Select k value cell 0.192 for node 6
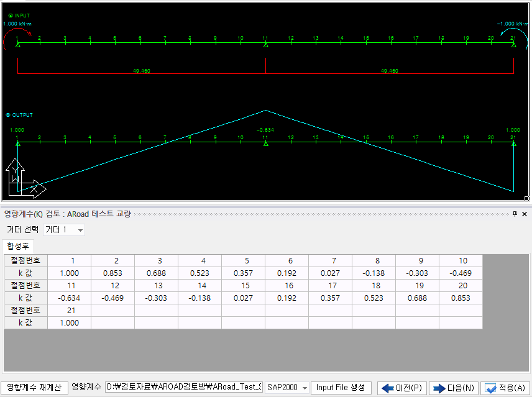The width and height of the screenshot is (532, 397). point(287,273)
